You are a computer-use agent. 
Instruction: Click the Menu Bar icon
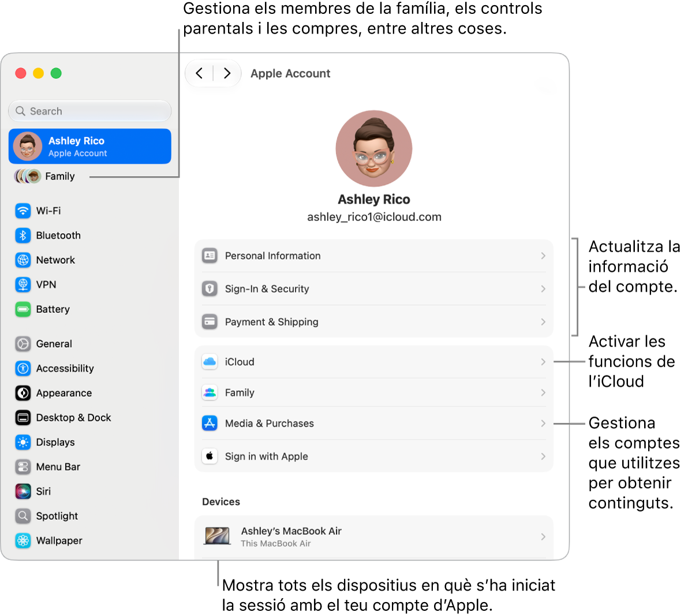[23, 467]
